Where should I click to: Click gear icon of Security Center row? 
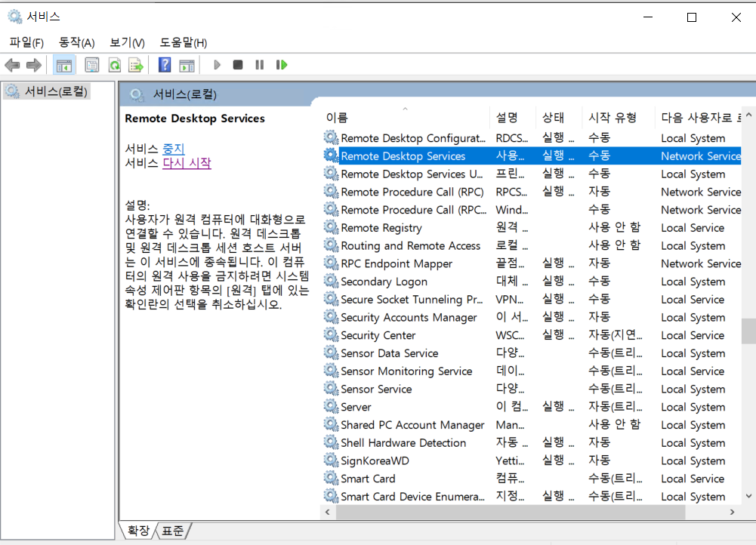(331, 335)
